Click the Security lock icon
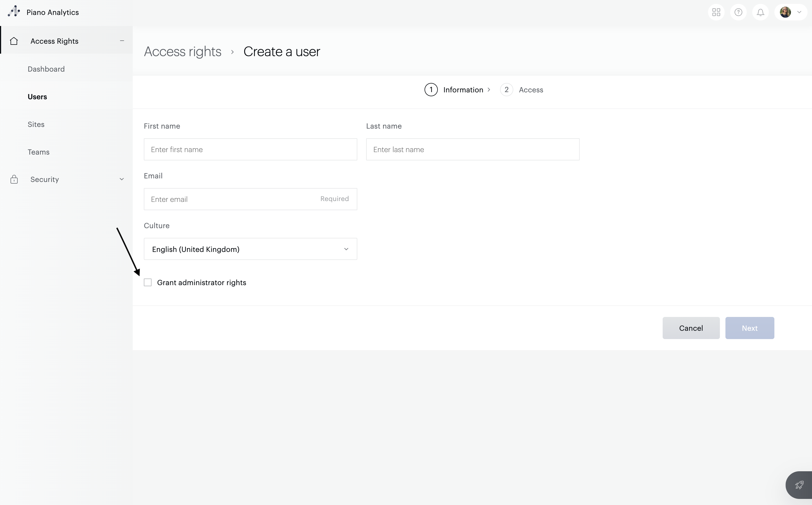Image resolution: width=812 pixels, height=505 pixels. [x=14, y=179]
